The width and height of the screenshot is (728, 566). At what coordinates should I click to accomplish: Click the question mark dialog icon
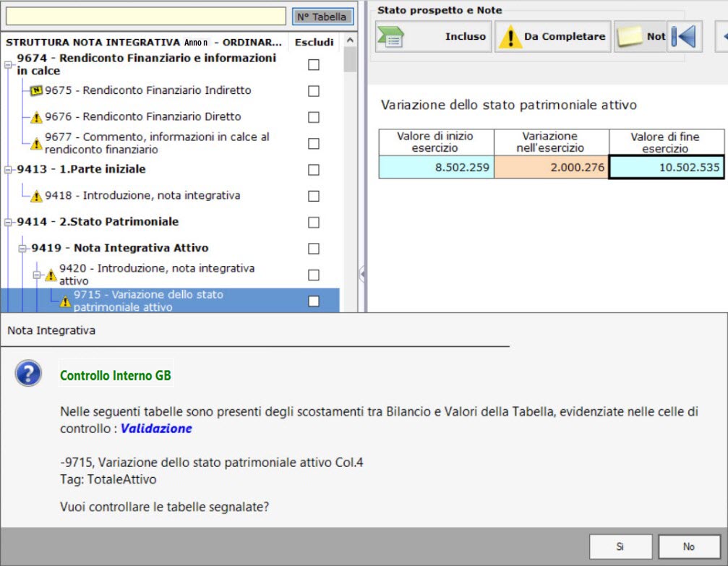pos(28,373)
